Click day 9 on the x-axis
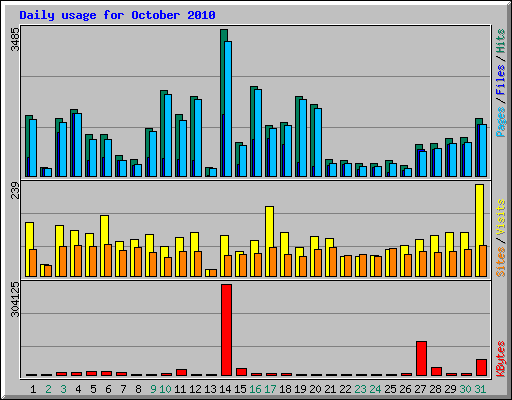 [153, 389]
